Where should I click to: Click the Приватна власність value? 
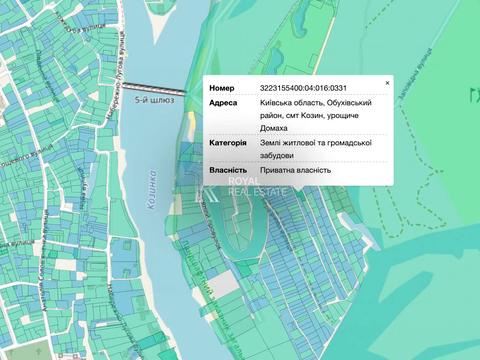[295, 170]
